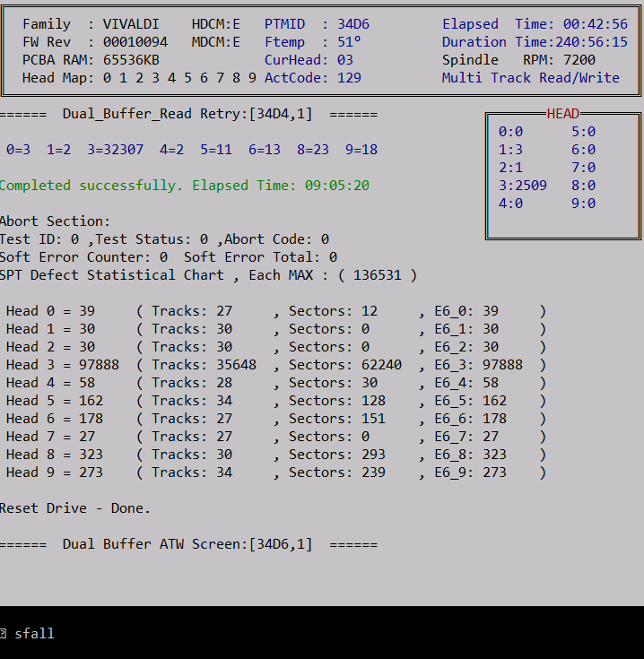This screenshot has height=659, width=644.
Task: Select the Head 3 = 97888 row
Action: (x=275, y=365)
